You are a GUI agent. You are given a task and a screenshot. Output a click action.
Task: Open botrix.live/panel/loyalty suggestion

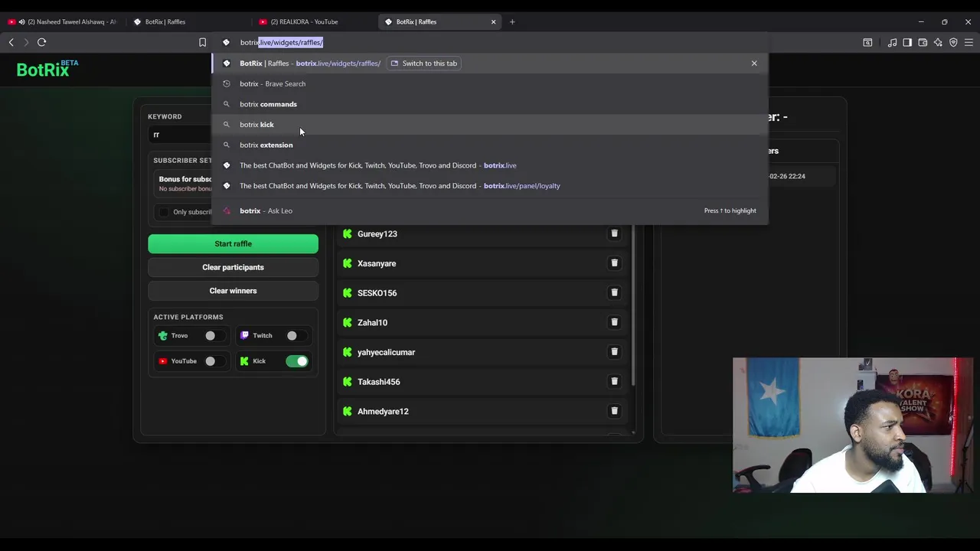pyautogui.click(x=490, y=185)
